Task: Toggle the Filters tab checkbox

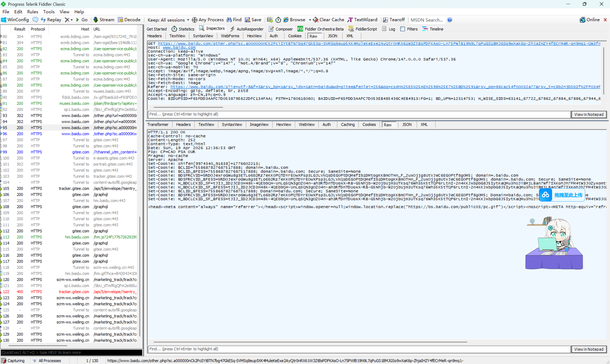Action: (402, 29)
